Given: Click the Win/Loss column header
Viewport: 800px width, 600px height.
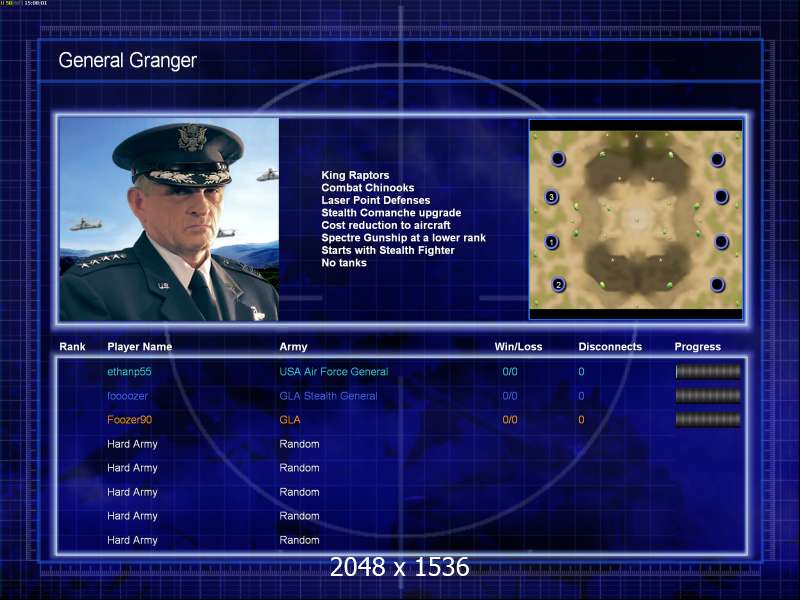Looking at the screenshot, I should (518, 347).
